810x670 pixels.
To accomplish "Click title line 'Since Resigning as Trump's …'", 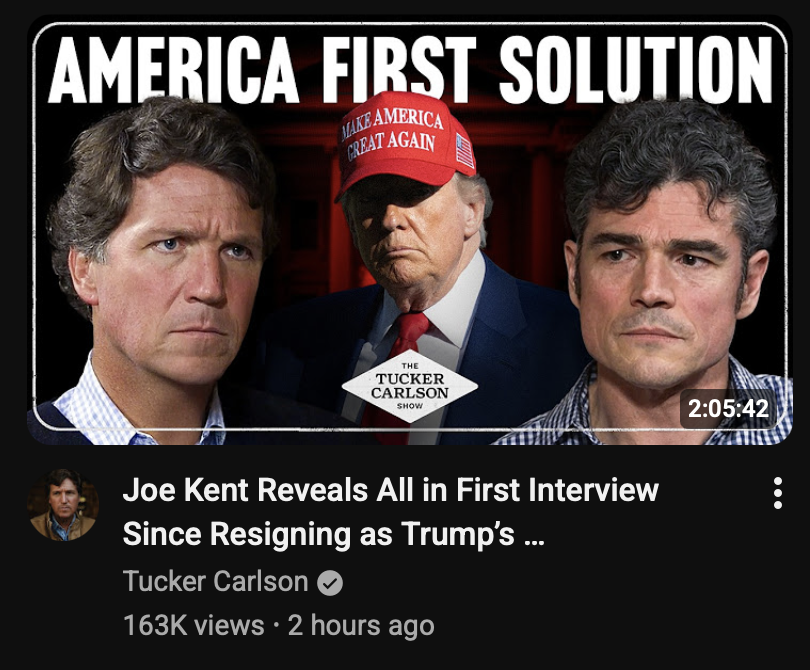I will (x=333, y=534).
